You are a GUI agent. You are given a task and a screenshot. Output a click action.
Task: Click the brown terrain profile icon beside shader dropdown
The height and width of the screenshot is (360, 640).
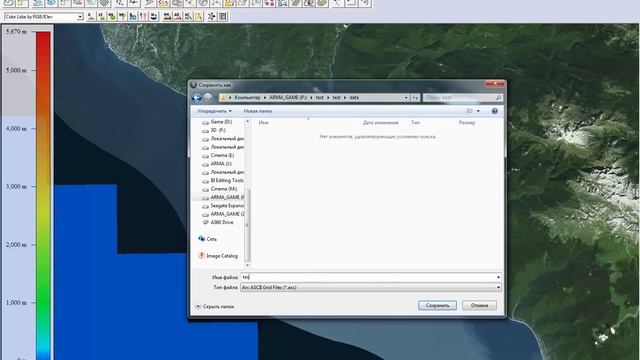91,17
